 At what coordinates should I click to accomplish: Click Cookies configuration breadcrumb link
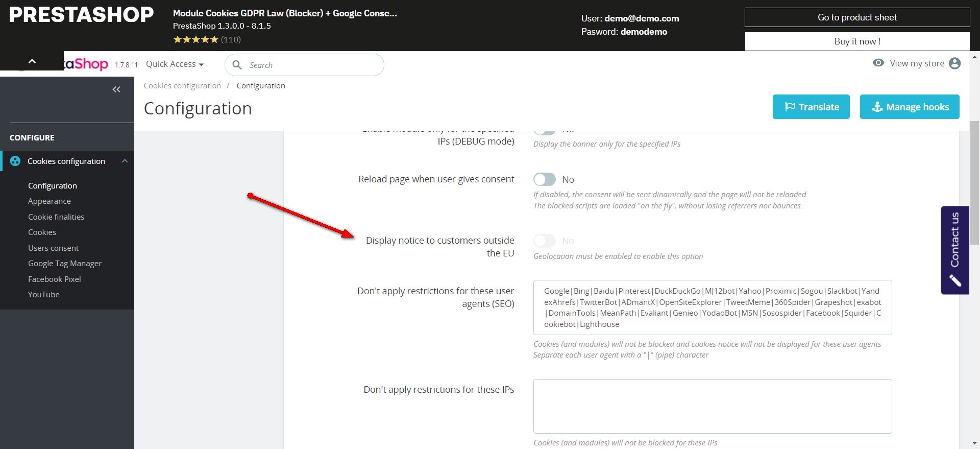[182, 86]
